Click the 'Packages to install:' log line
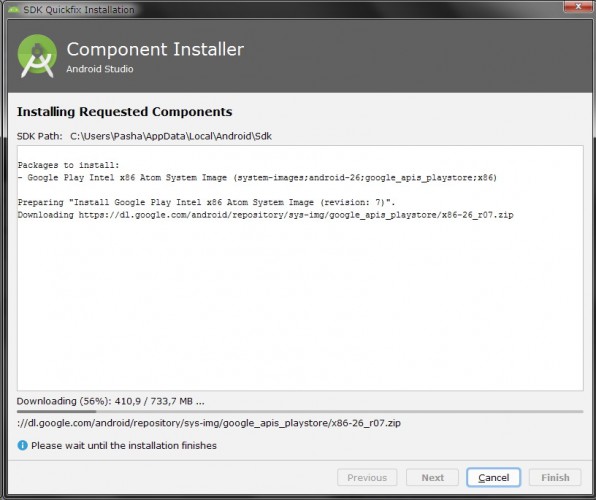 coord(68,165)
